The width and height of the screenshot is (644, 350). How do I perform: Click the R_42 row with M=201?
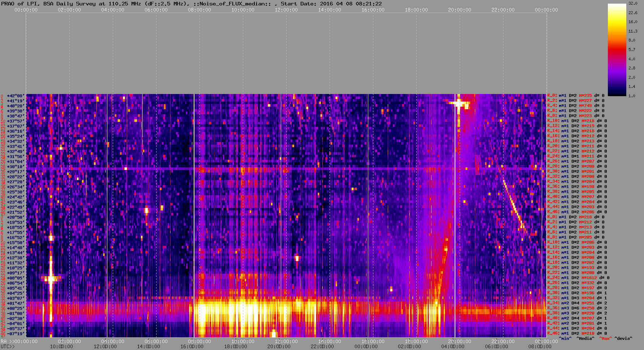577,324
